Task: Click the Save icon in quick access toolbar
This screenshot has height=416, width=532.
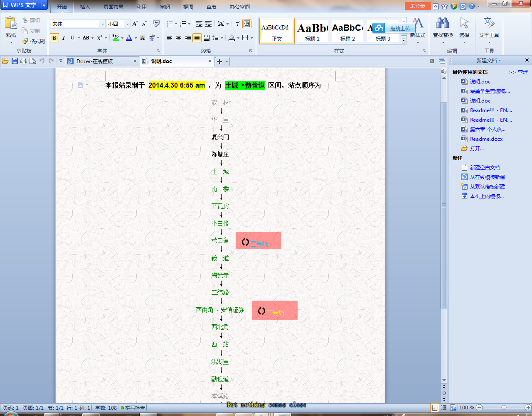Action: pos(15,61)
